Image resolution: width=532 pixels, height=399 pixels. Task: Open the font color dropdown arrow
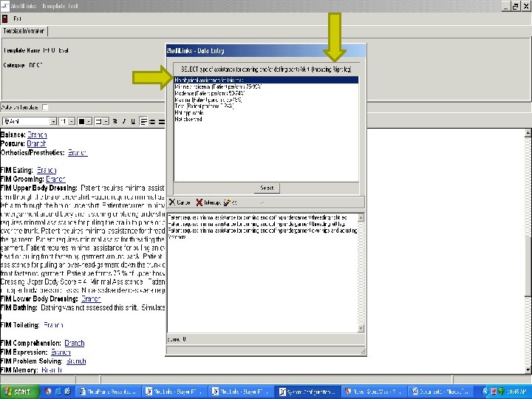point(88,121)
